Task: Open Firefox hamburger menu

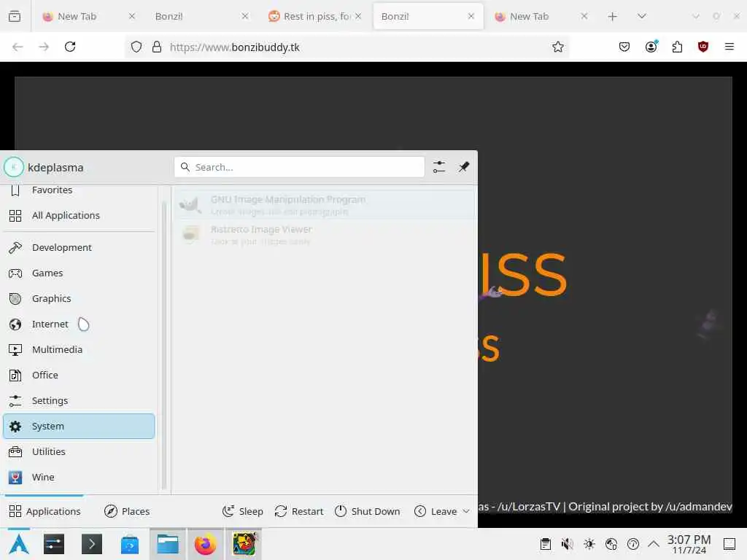Action: pos(729,47)
